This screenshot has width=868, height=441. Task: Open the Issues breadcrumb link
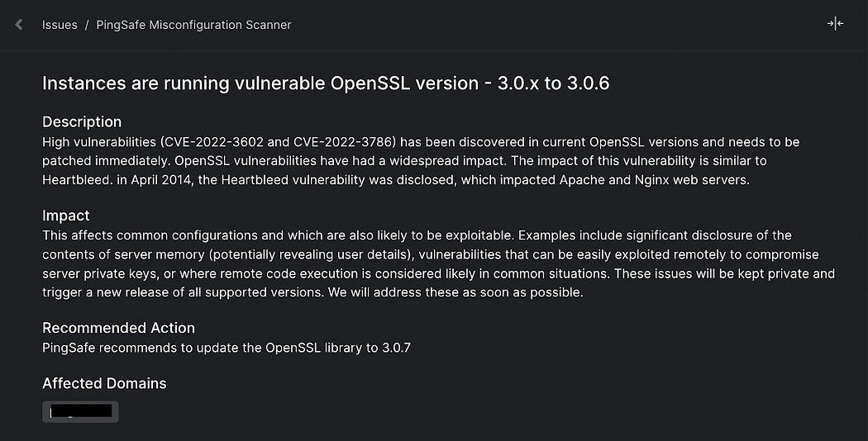pos(60,25)
